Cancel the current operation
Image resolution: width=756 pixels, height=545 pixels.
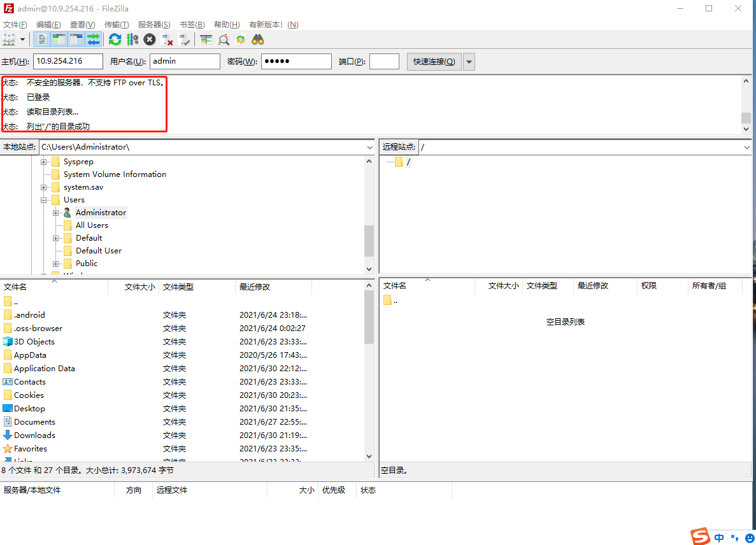click(x=150, y=40)
